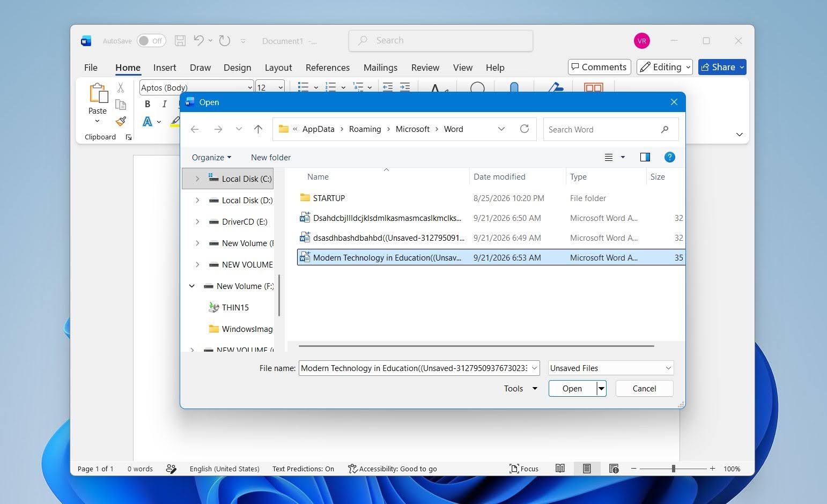827x504 pixels.
Task: Collapse New Volume (F:) tree node
Action: tap(192, 286)
